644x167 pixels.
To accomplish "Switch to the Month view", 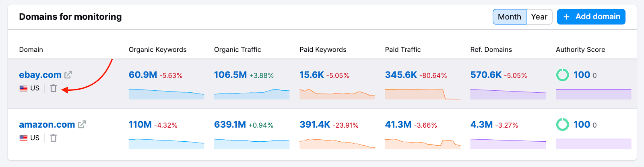I will 509,17.
